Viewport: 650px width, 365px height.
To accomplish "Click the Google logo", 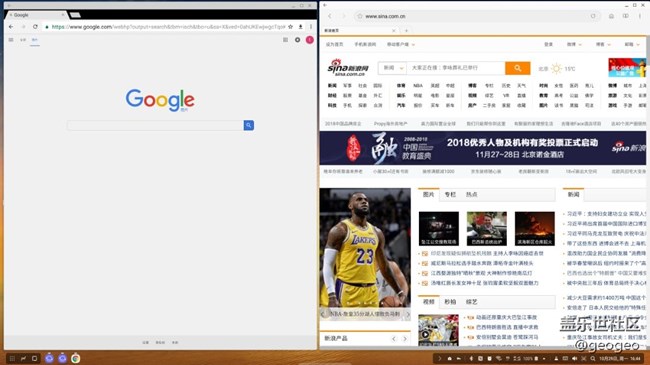I will click(160, 100).
